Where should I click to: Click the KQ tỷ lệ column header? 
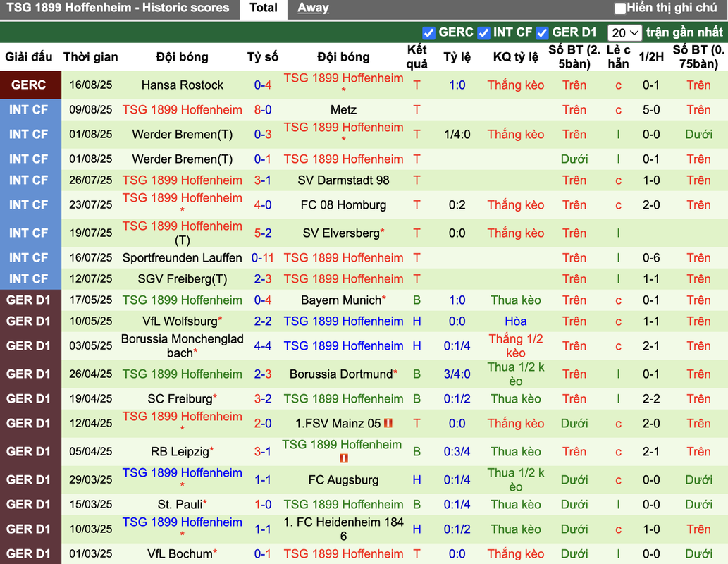pos(516,56)
